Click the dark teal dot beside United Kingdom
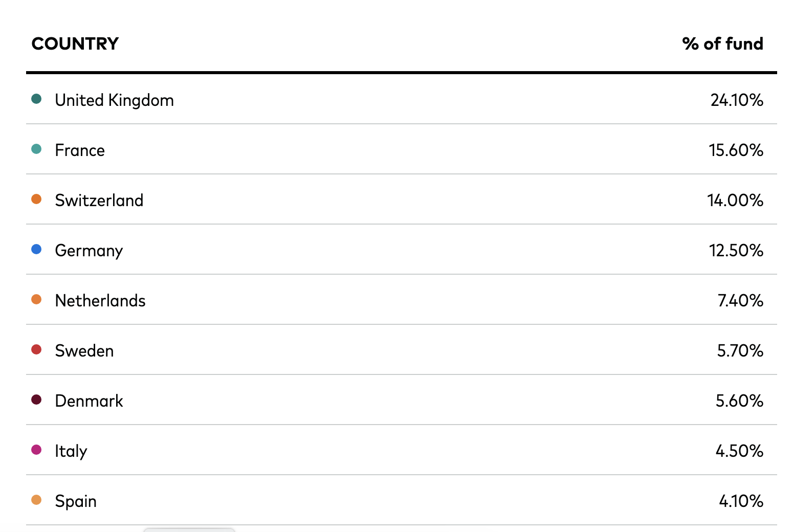Image resolution: width=793 pixels, height=532 pixels. (36, 99)
